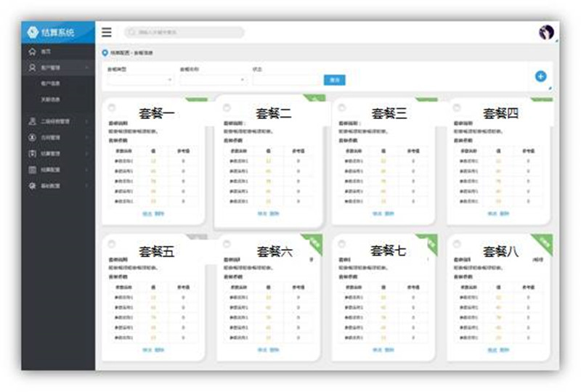Click the location pin breadcrumb icon
Viewport: 581px width, 392px height.
tap(105, 53)
